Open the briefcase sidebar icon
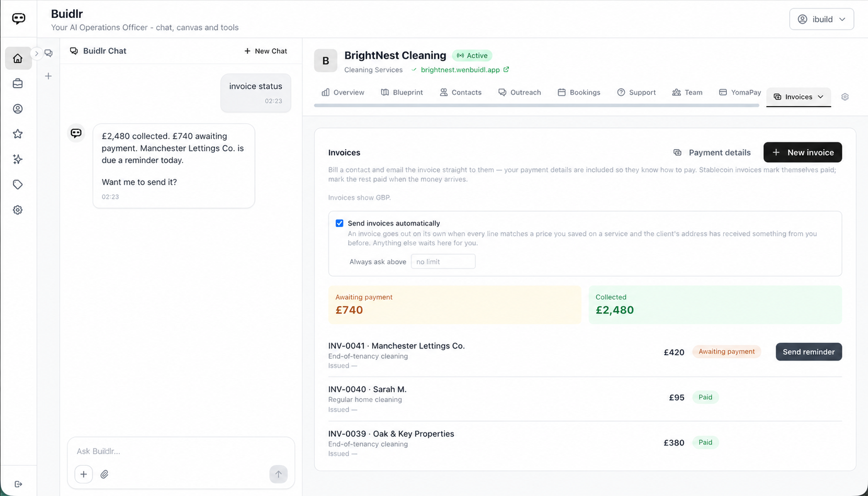The image size is (868, 496). pyautogui.click(x=18, y=84)
